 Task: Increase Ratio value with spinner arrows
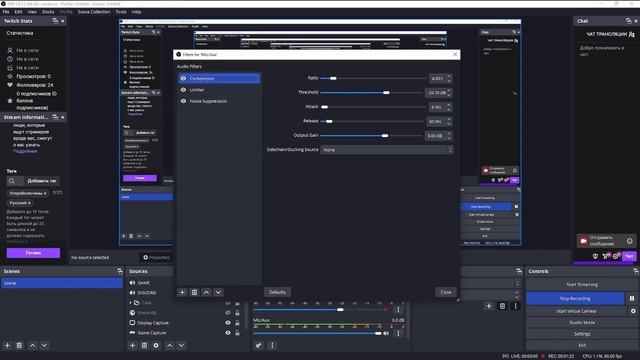coord(449,76)
